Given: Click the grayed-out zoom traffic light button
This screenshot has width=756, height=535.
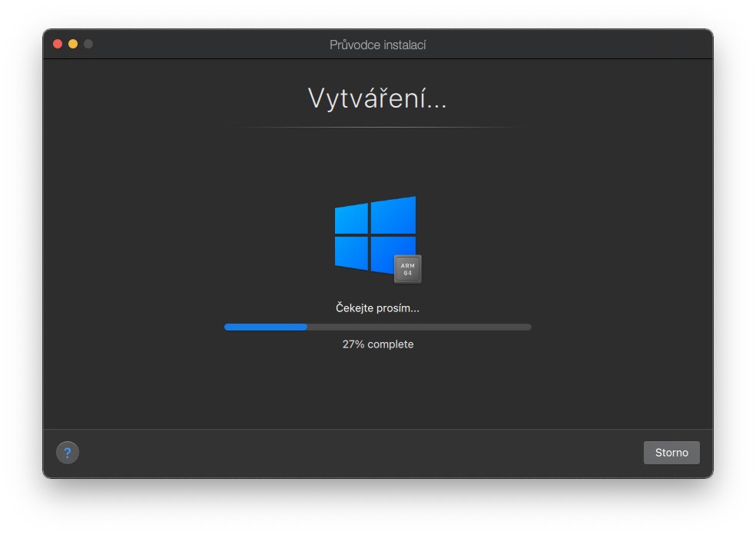Looking at the screenshot, I should [89, 44].
